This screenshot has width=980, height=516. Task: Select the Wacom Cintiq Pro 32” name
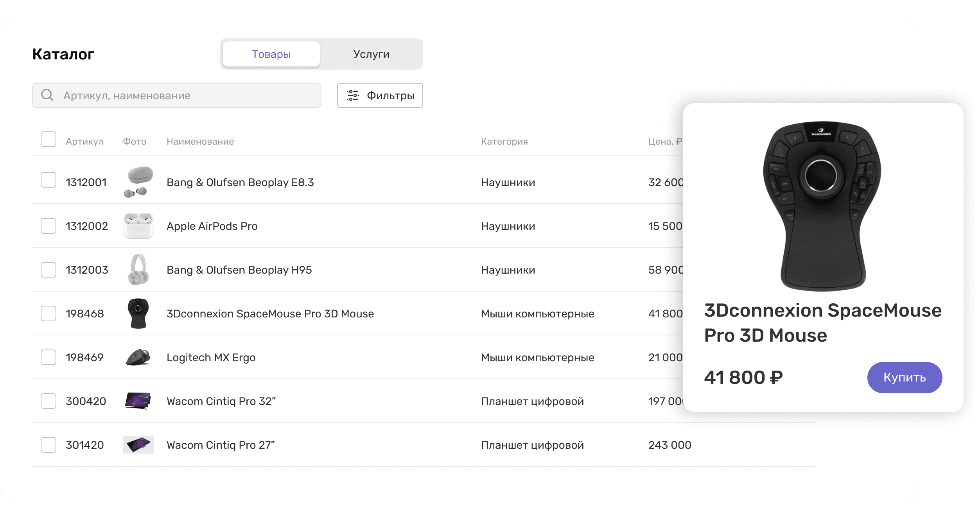coord(221,401)
